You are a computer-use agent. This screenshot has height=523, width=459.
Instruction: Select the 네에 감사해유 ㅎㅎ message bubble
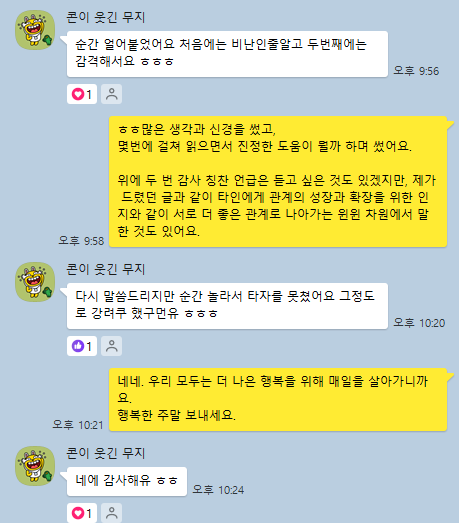127,481
